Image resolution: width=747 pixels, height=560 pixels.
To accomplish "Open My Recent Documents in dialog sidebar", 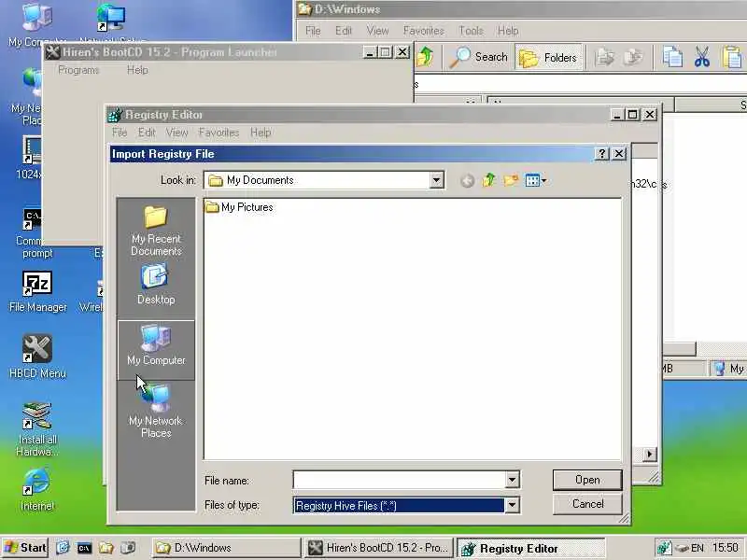I will click(156, 231).
